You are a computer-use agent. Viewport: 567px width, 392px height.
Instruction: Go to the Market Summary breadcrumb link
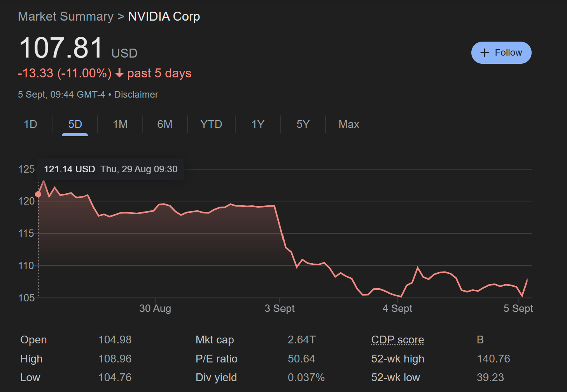coord(66,17)
